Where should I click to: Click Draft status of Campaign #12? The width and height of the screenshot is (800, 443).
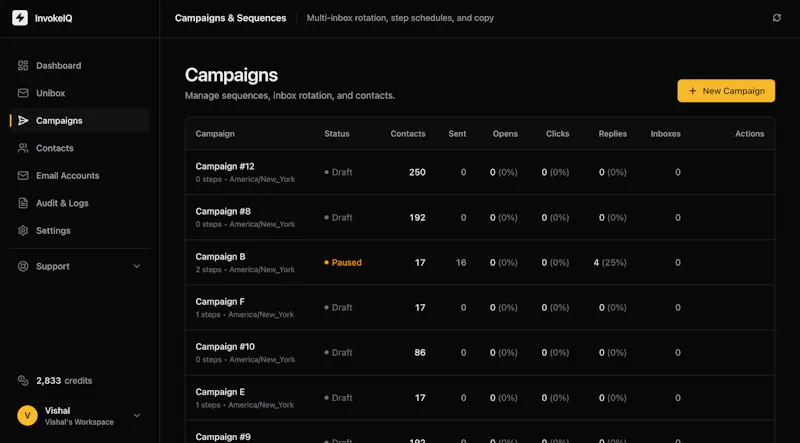pos(338,172)
